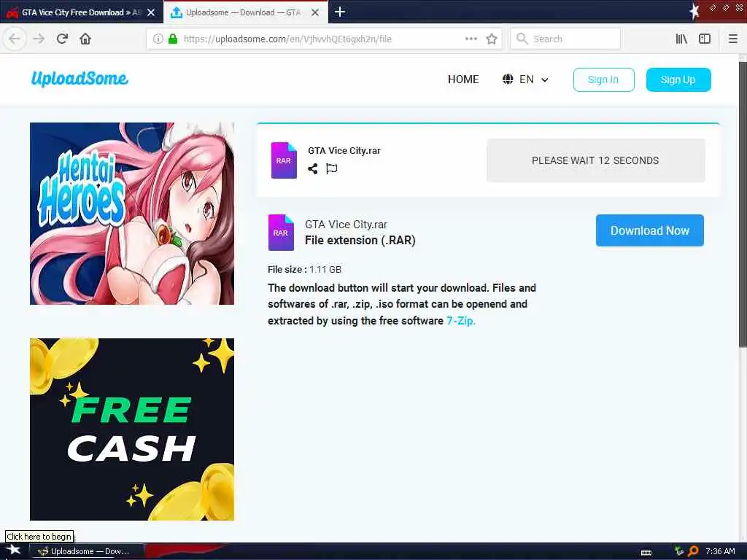Click the FREE CASH ad banner

pyautogui.click(x=132, y=429)
